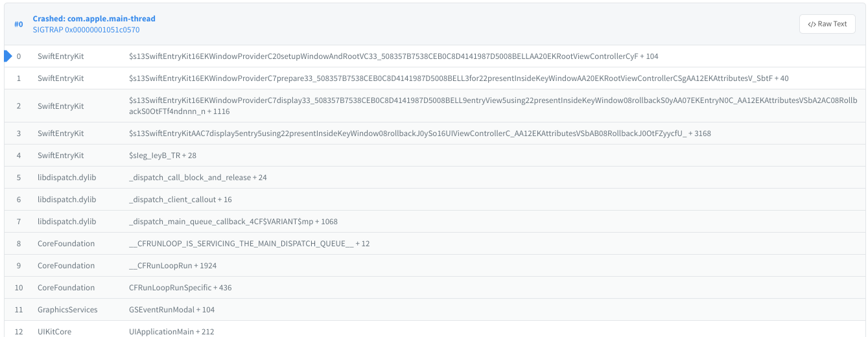Click UIKitCore library in frame 12
The image size is (868, 337).
(54, 332)
